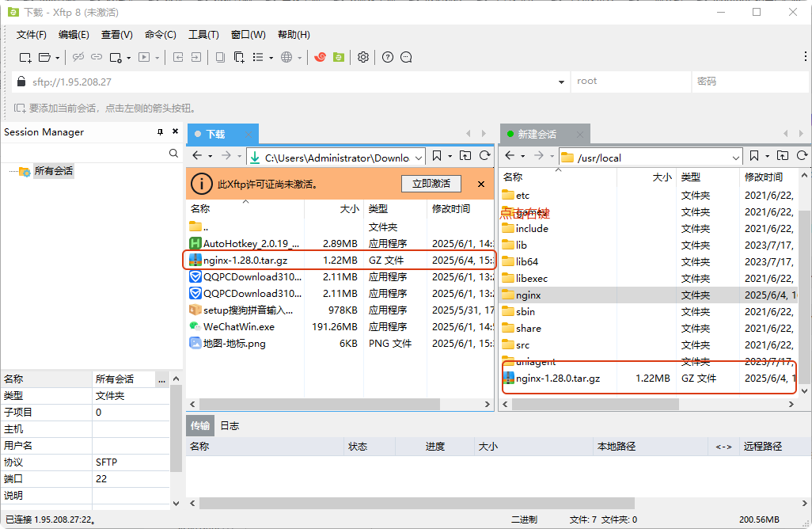
Task: Click the transfer-left arrow toolbar icon
Action: coord(178,57)
